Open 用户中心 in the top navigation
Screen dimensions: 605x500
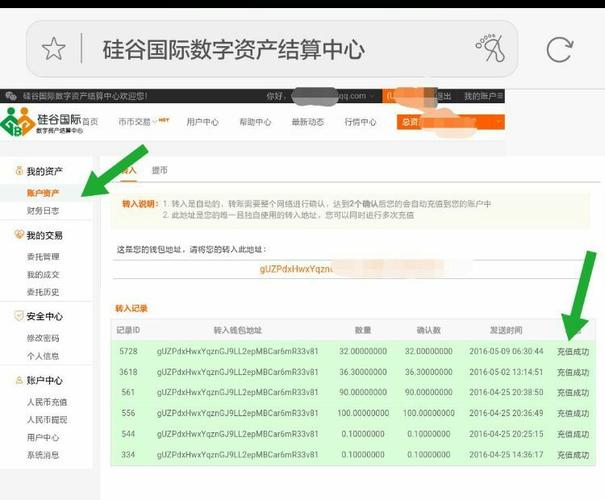(202, 122)
